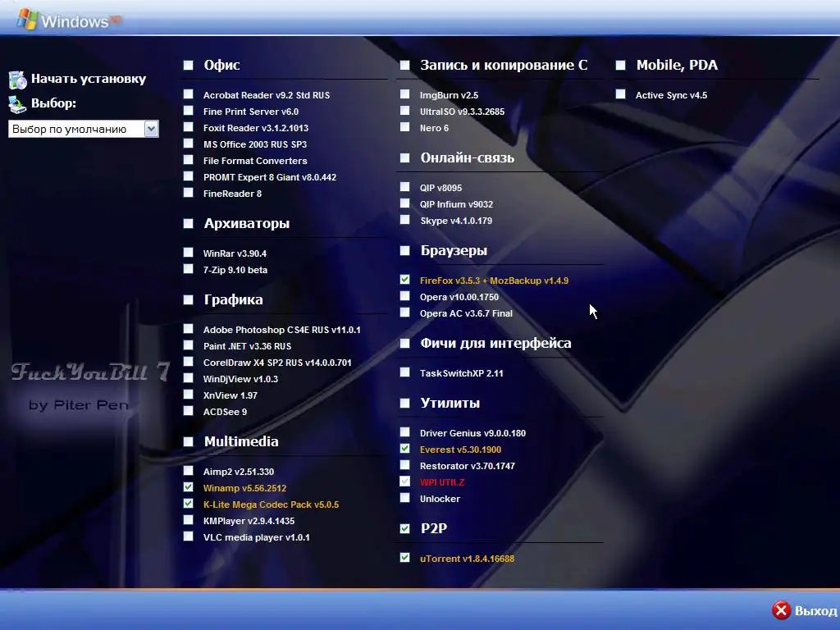Toggle the Архиваторы category checkbox

click(188, 223)
